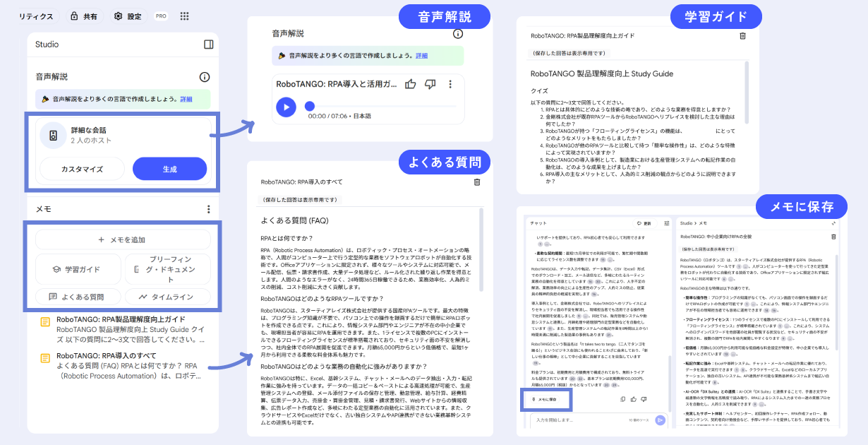Click the タイムライン button

tap(168, 297)
